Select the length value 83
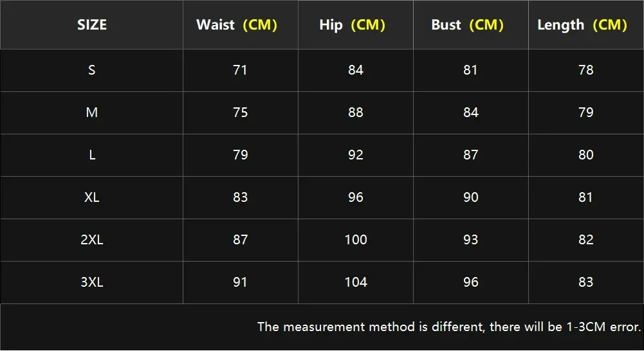The image size is (644, 351). coord(585,282)
